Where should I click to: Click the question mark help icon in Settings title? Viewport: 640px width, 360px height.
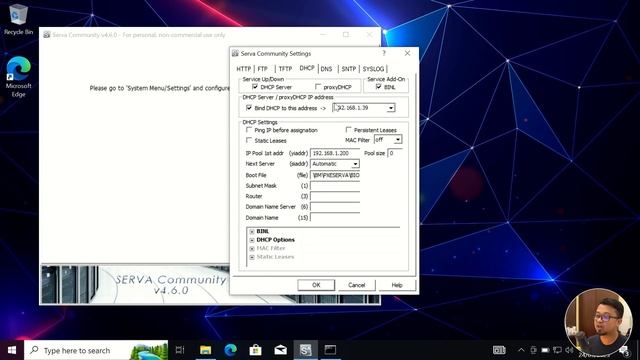[x=384, y=53]
